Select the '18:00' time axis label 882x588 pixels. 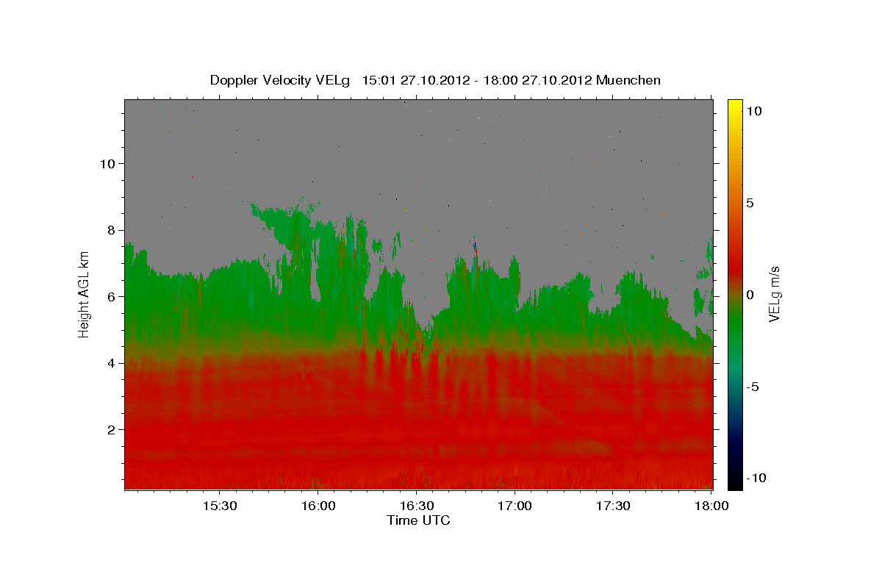(711, 506)
